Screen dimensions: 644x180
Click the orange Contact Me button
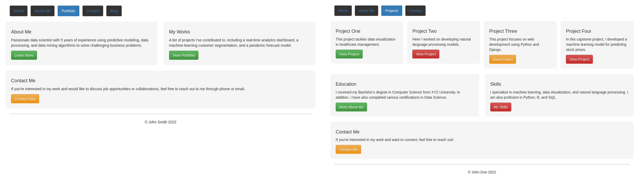(348, 149)
